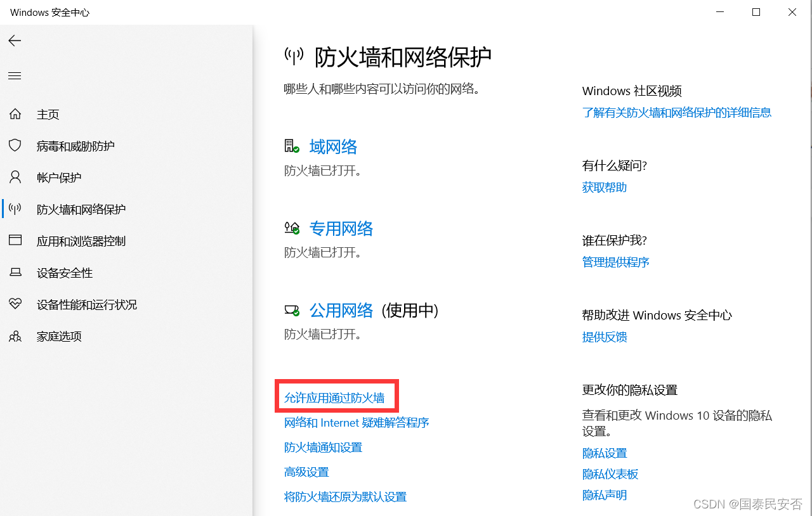Viewport: 812px width, 516px height.
Task: Click the 帮助改进 Windows 安全中心 heading
Action: (x=657, y=316)
